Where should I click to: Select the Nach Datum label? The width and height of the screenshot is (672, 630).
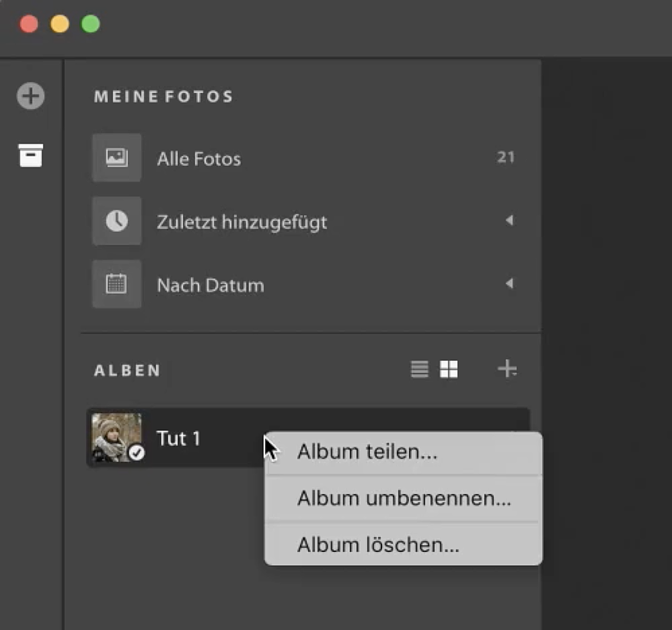coord(210,286)
